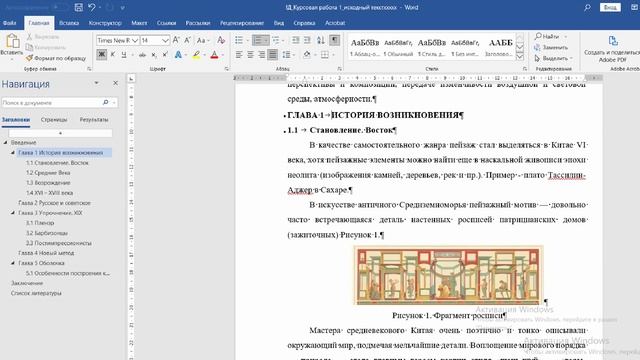Toggle Bold (Ж) formatting
The image size is (640, 360).
pyautogui.click(x=101, y=55)
